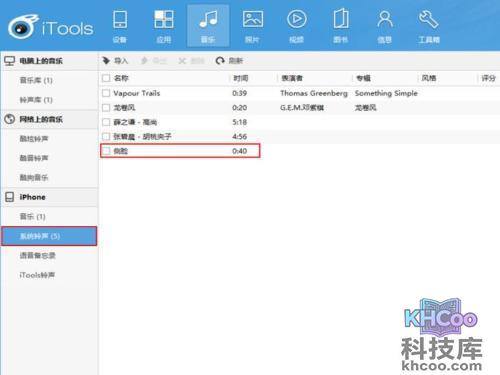Screen dimensions: 500x375
Task: Select the highlighted system ringtones (5) entry
Action: pyautogui.click(x=49, y=236)
